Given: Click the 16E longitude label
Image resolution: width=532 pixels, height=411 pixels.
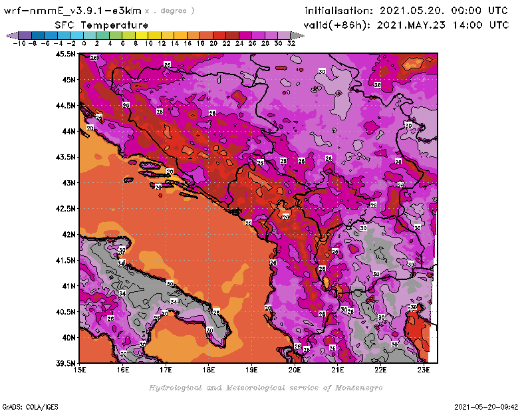Looking at the screenshot, I should pos(123,370).
